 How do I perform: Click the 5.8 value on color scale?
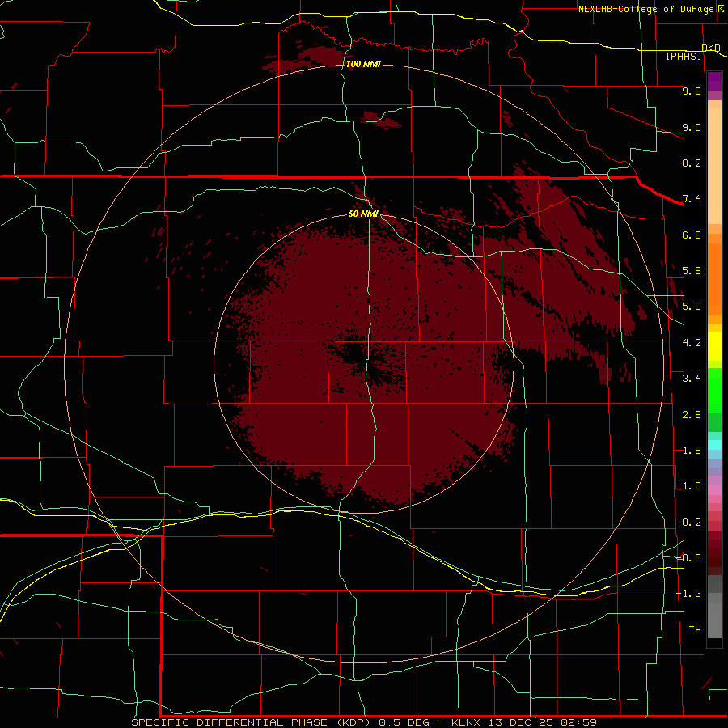point(692,271)
